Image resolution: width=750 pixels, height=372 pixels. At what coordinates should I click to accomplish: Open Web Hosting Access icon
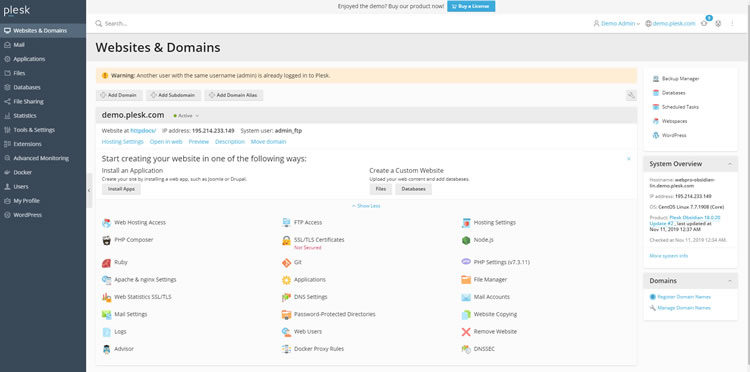click(x=106, y=223)
